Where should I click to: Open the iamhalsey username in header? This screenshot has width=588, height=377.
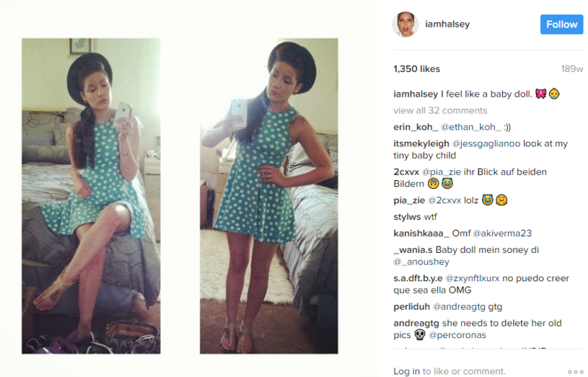coord(447,24)
